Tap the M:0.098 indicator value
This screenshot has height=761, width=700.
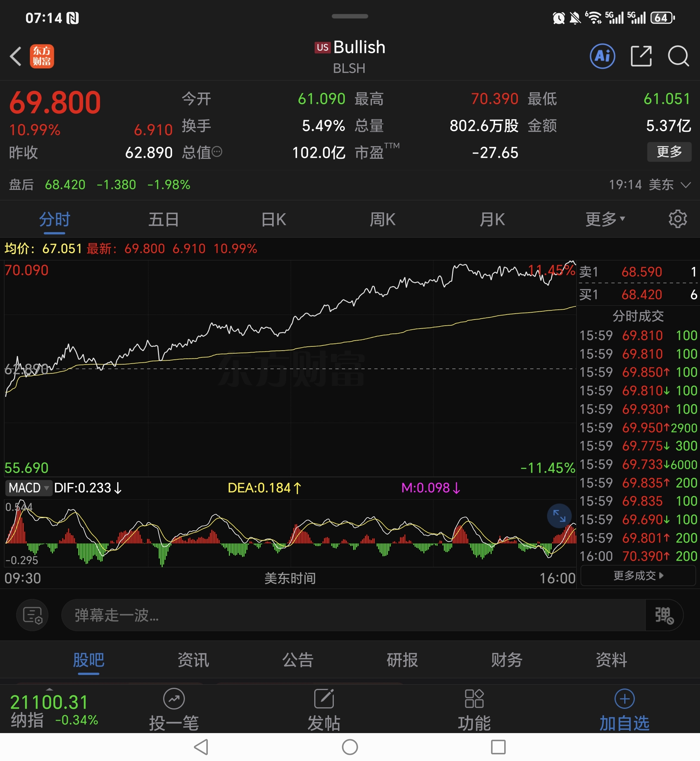coord(431,488)
